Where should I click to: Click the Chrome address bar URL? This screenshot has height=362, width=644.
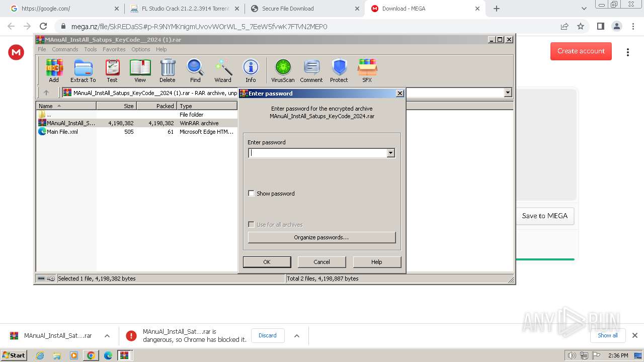click(199, 27)
